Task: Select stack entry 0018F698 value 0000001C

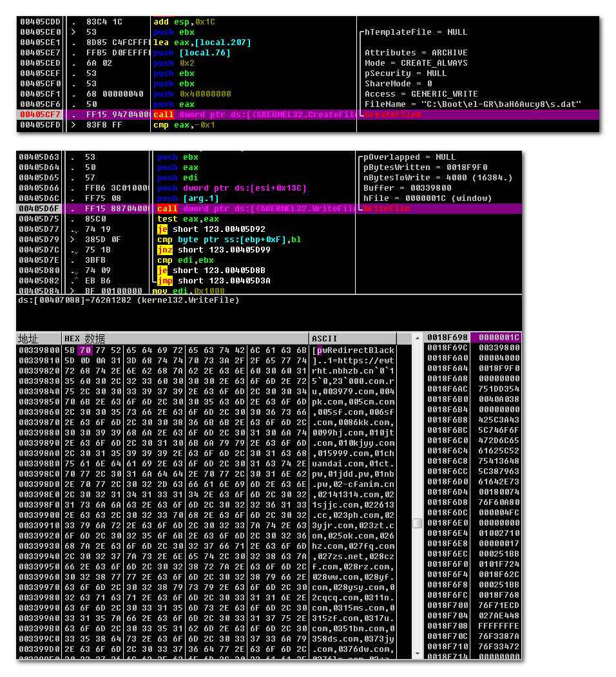Action: pos(473,337)
